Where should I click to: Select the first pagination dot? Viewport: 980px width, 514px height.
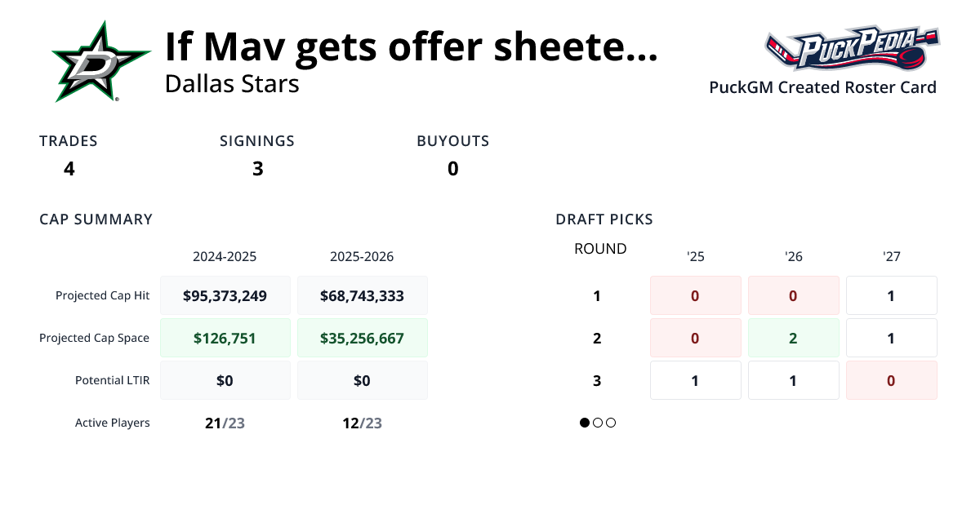click(x=584, y=423)
